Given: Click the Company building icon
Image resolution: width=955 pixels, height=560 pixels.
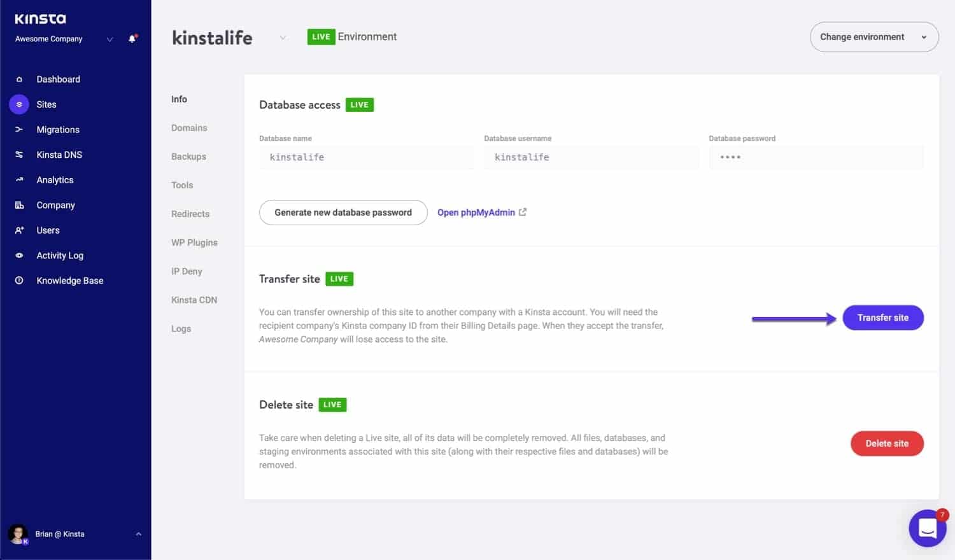Looking at the screenshot, I should [19, 205].
